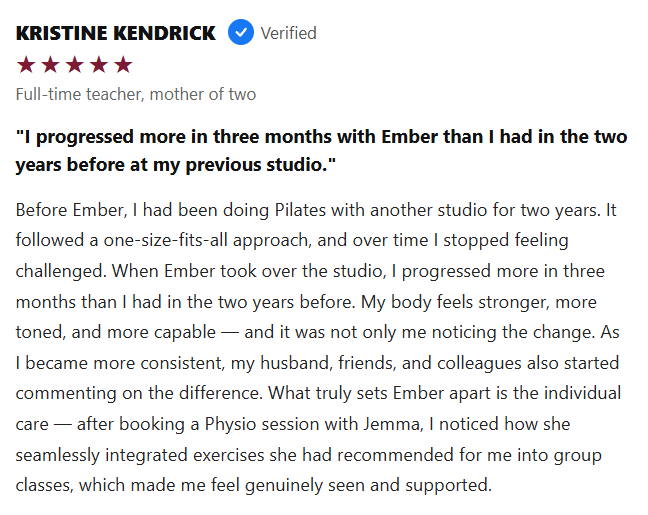Select the second rating star
648x515 pixels.
(x=50, y=65)
